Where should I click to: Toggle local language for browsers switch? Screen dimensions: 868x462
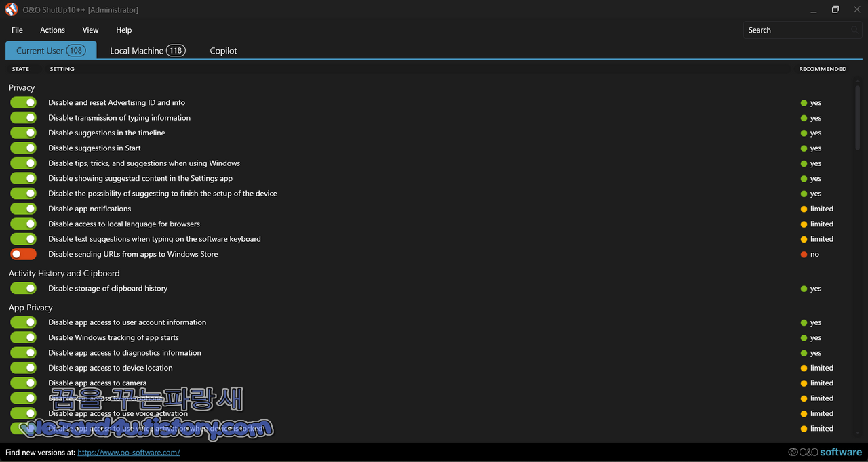click(23, 224)
